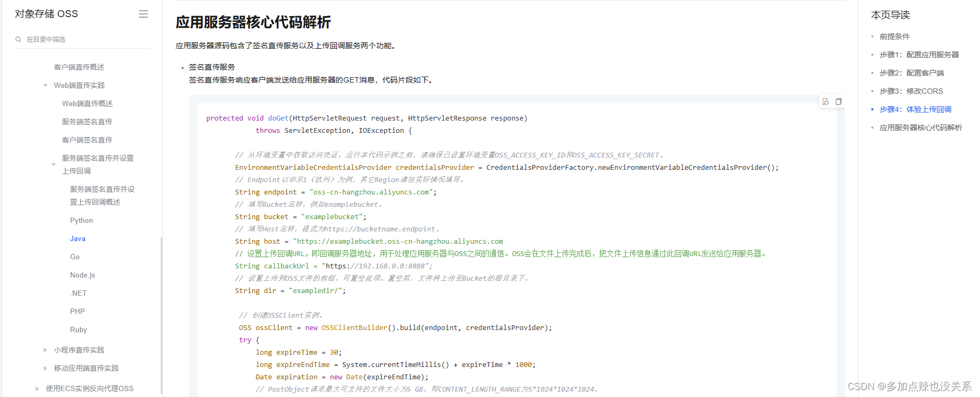Jump to 步骤2：配置客户端 in page navigation
The image size is (980, 397).
click(x=912, y=73)
